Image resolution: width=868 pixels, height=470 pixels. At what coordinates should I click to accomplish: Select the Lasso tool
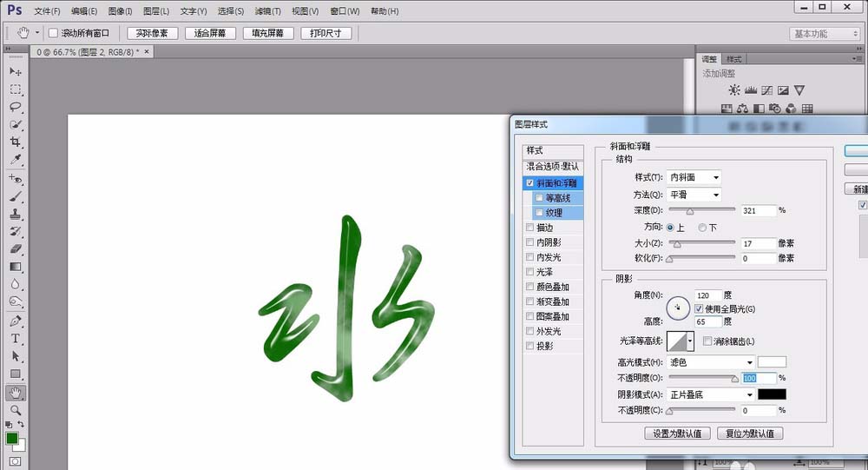(x=16, y=107)
